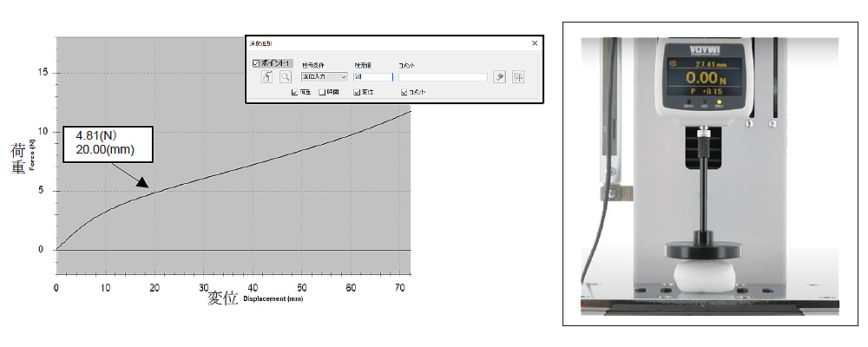Click the end of the curve near 70 mm

tap(409, 111)
